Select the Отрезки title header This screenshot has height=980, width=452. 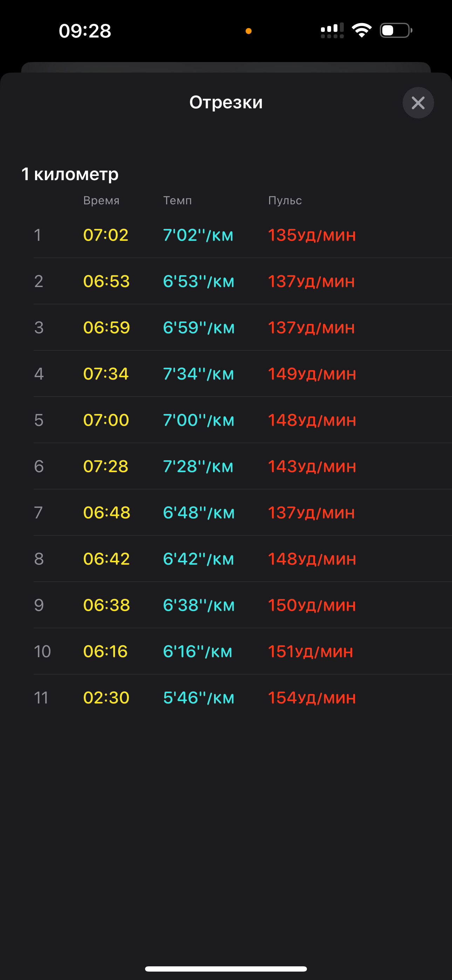[x=226, y=102]
